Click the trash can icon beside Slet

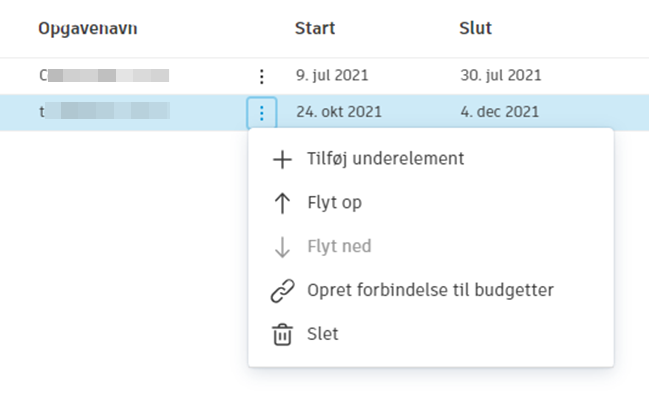282,335
